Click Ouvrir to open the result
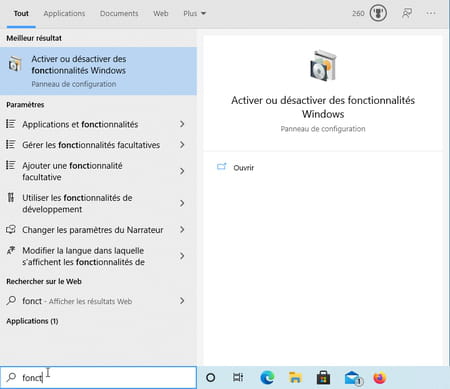The width and height of the screenshot is (450, 389). pyautogui.click(x=244, y=168)
